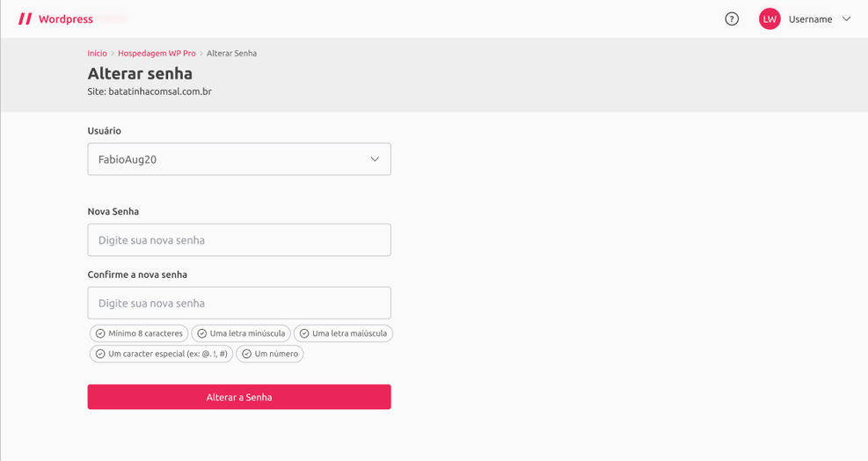The image size is (868, 461).
Task: Open Hospedagem WP Pro breadcrumb link
Action: point(157,53)
